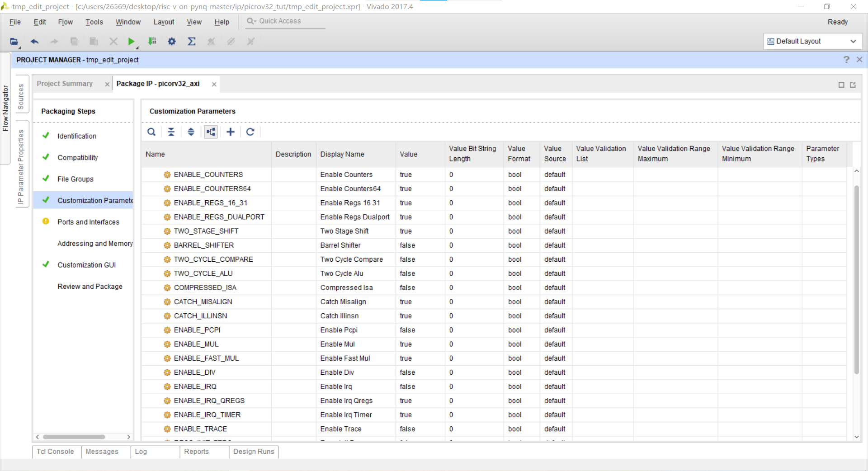Click the Refresh parameters icon
The width and height of the screenshot is (868, 471).
pos(250,132)
